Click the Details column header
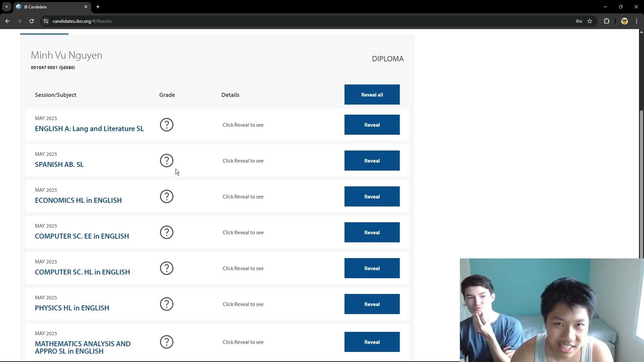This screenshot has width=644, height=362. pos(230,95)
